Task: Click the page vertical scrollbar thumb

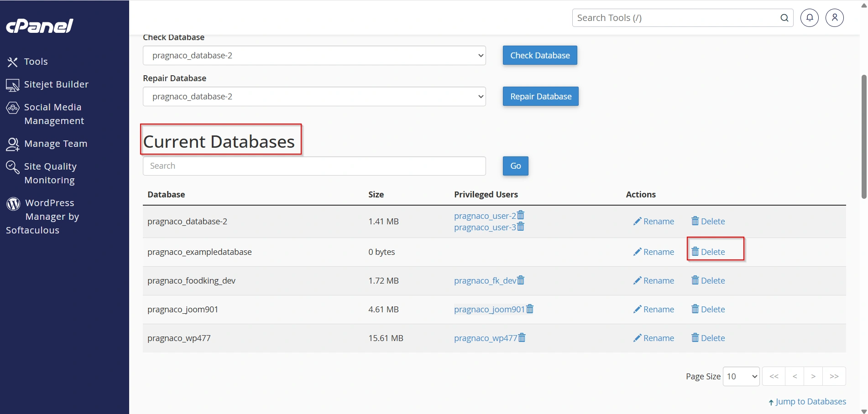Action: coord(863,137)
